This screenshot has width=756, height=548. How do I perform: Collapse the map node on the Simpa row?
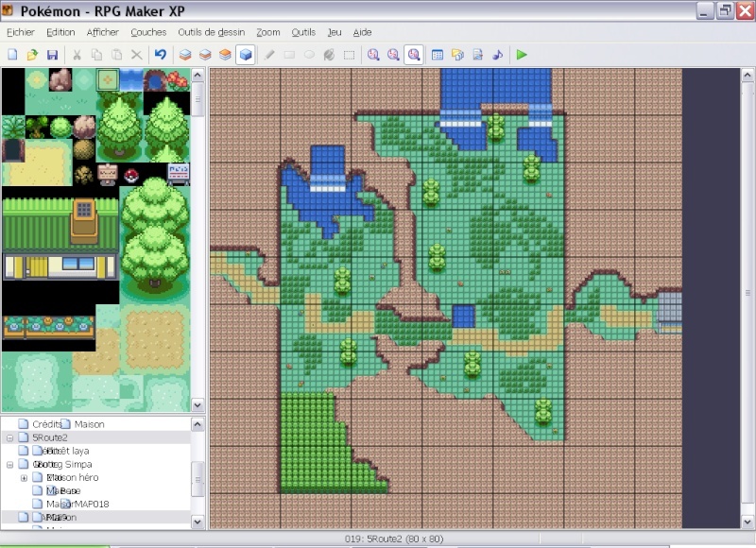pyautogui.click(x=9, y=465)
